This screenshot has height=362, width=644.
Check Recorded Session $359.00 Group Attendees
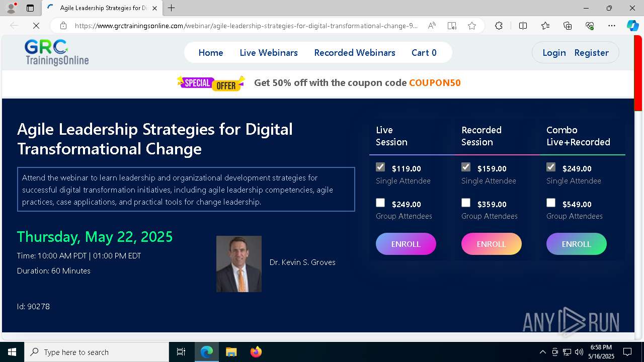(x=466, y=203)
